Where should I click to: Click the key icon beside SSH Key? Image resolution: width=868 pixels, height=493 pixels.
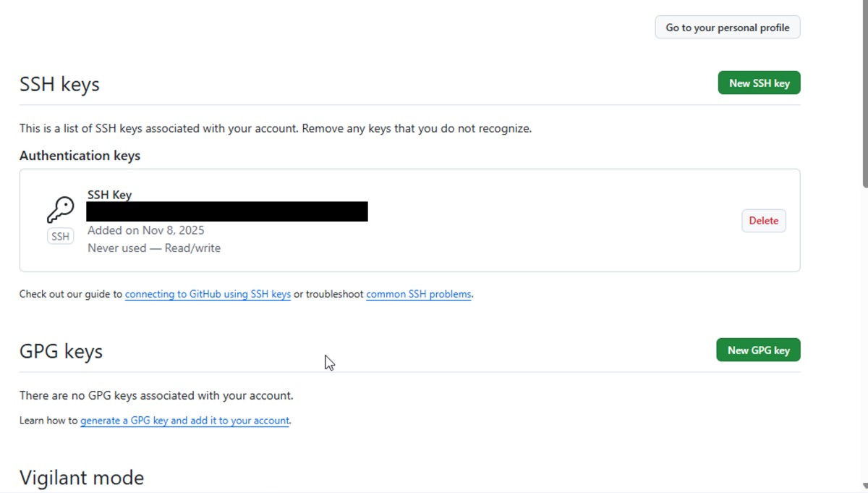(x=61, y=210)
